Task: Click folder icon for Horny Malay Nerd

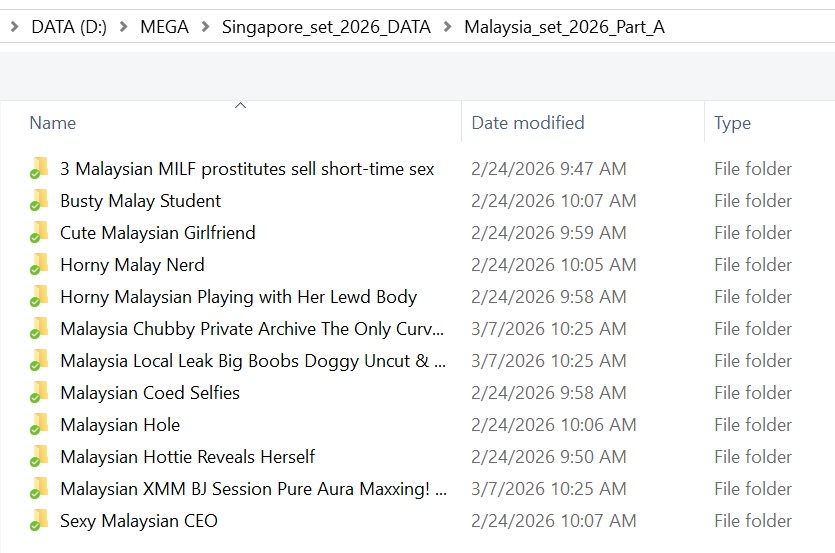Action: (39, 264)
